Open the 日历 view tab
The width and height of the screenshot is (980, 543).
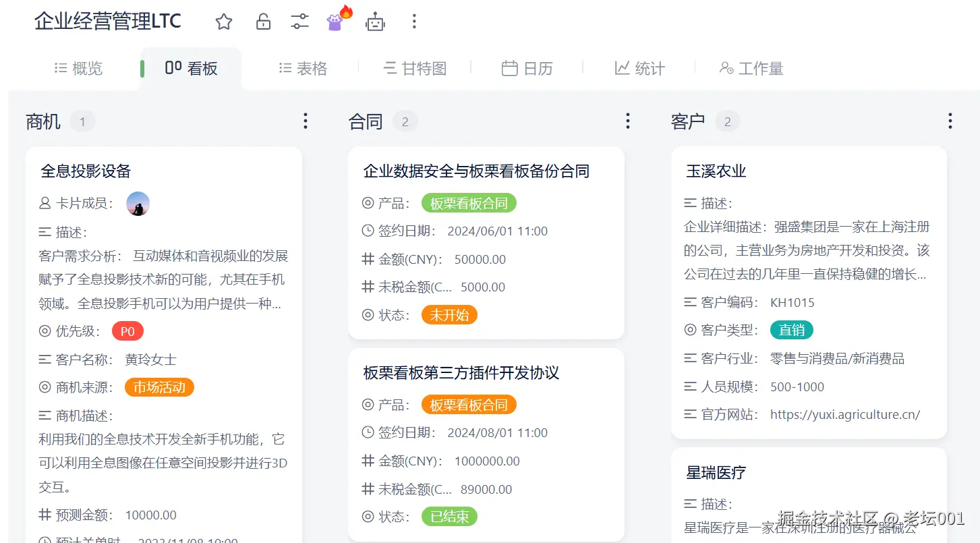pos(527,67)
